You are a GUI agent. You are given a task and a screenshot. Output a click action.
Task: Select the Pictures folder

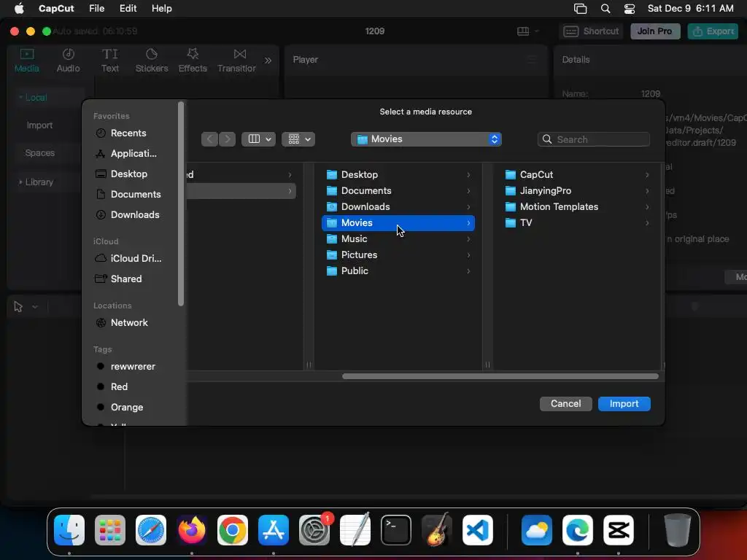coord(398,255)
